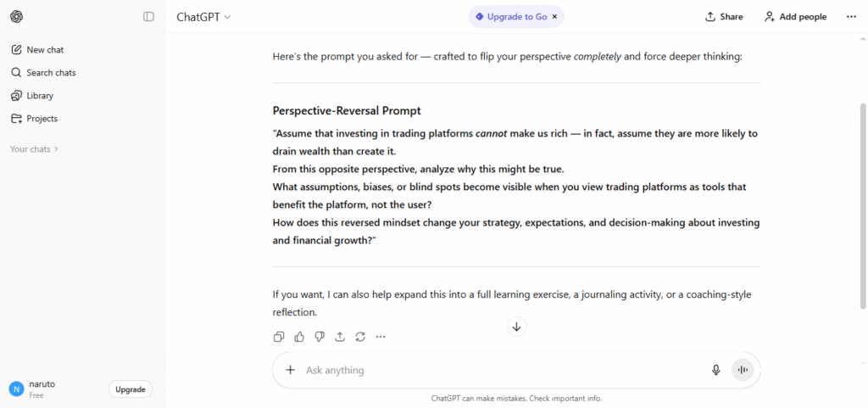Open the ChatGPT model selector dropdown

203,16
